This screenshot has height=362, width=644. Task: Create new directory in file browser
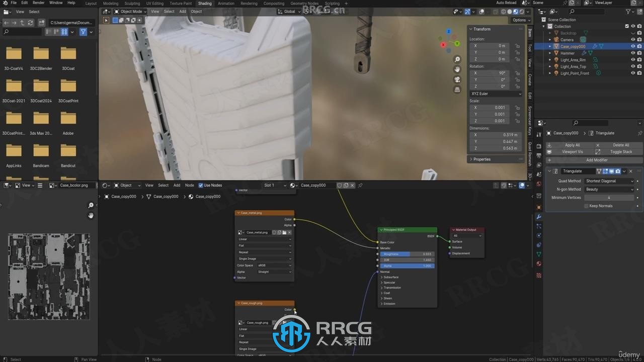point(41,23)
